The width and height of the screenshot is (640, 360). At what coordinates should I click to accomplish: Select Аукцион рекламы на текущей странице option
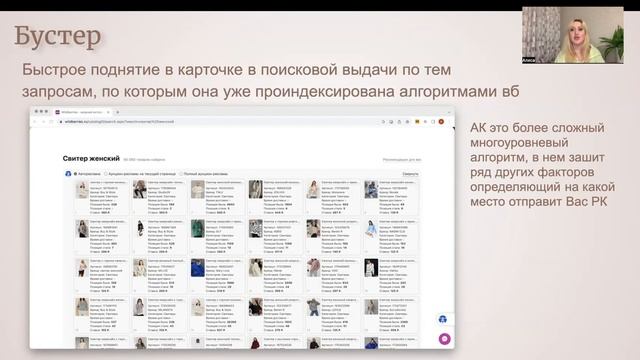pyautogui.click(x=140, y=174)
